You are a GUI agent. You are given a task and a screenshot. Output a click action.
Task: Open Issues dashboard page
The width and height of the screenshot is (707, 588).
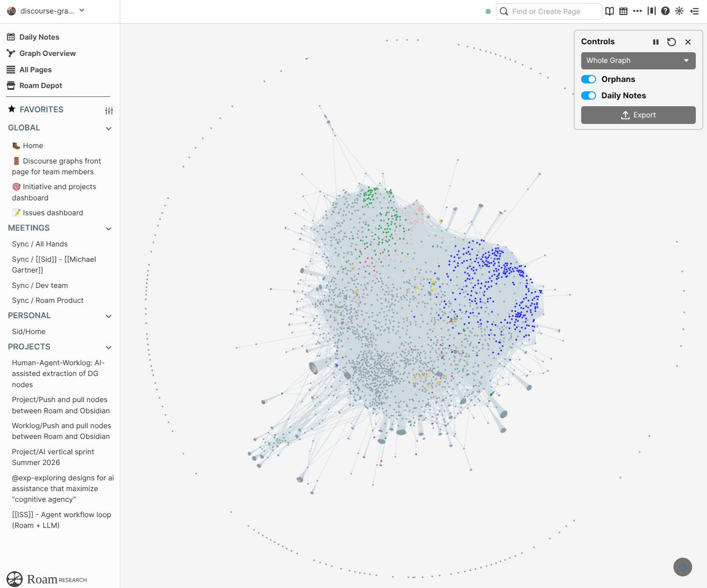point(48,212)
